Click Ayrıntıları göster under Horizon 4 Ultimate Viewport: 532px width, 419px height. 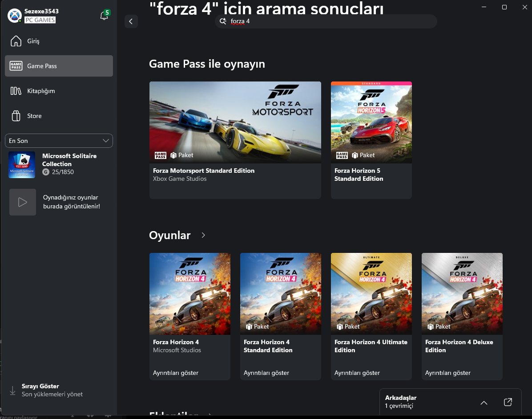coord(357,373)
